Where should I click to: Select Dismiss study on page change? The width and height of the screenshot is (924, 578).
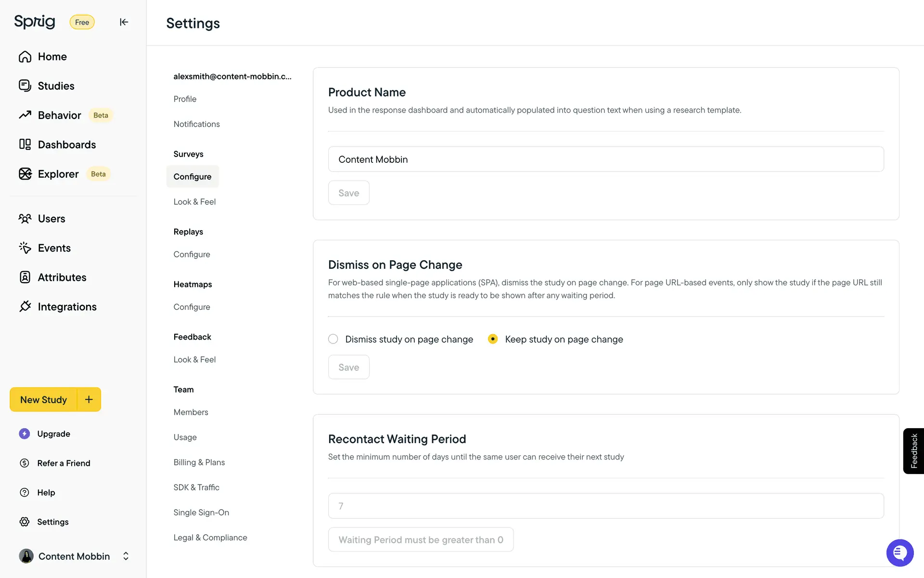[x=333, y=339]
